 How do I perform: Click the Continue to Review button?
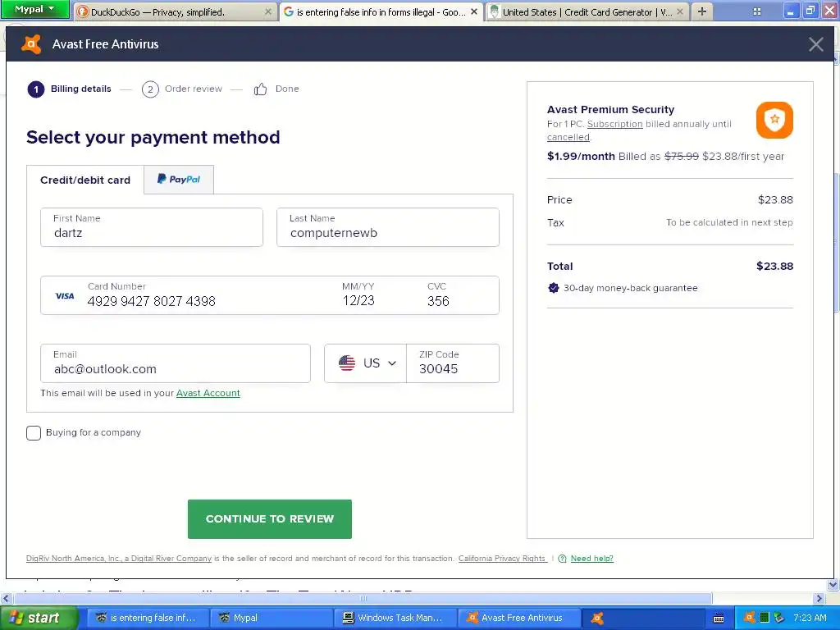tap(269, 519)
